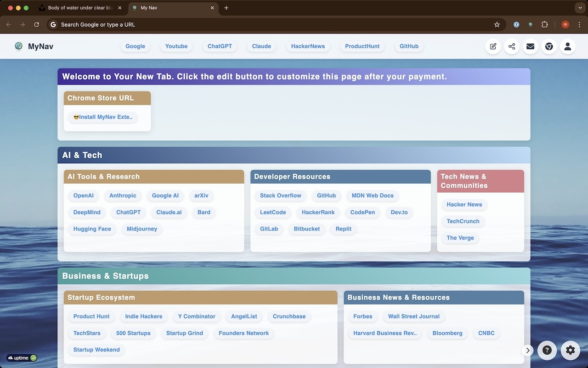
Task: Open the Midjourney link
Action: [142, 229]
